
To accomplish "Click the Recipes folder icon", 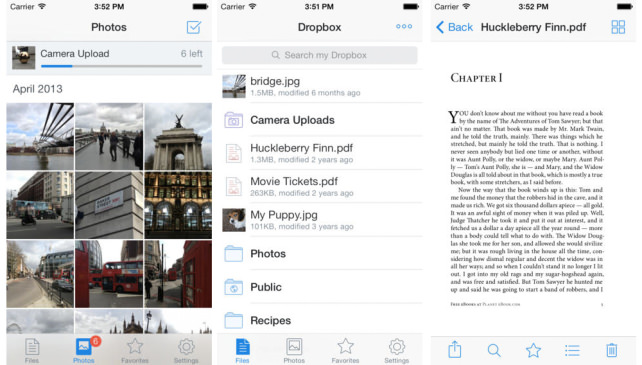I will pos(233,320).
